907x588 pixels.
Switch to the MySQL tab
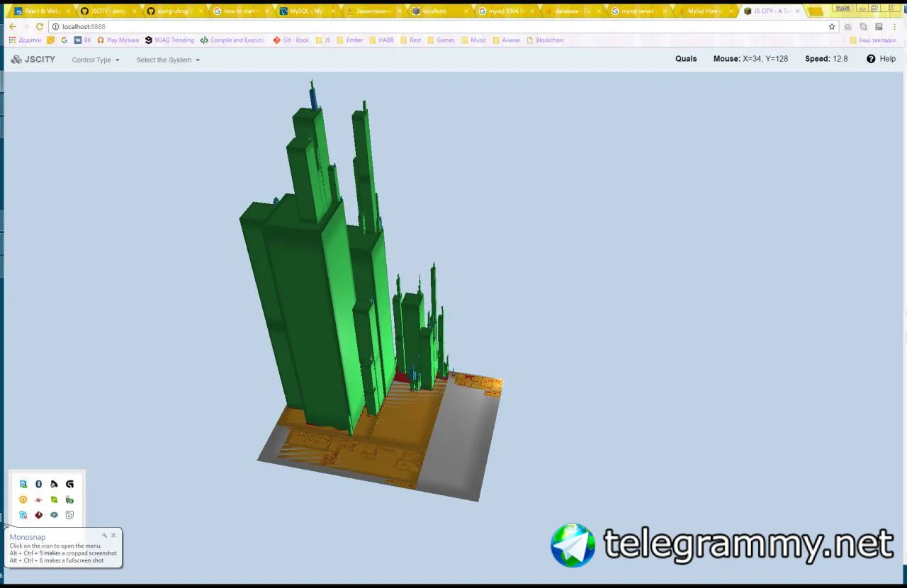[x=307, y=11]
